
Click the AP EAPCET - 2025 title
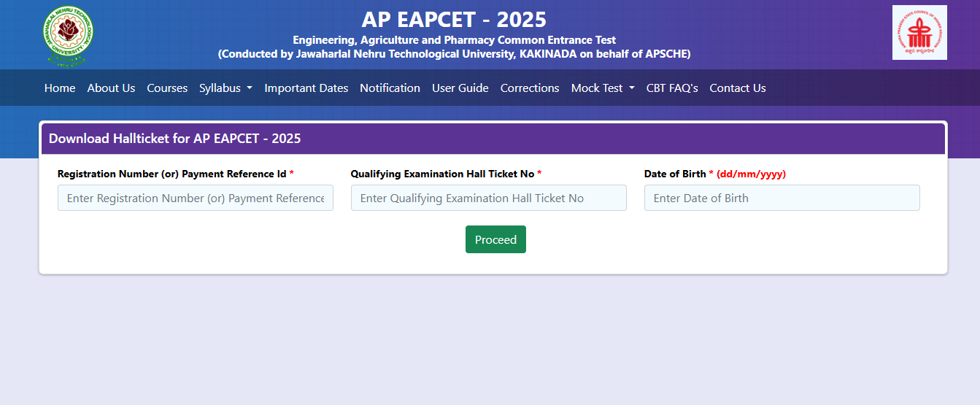(x=454, y=20)
